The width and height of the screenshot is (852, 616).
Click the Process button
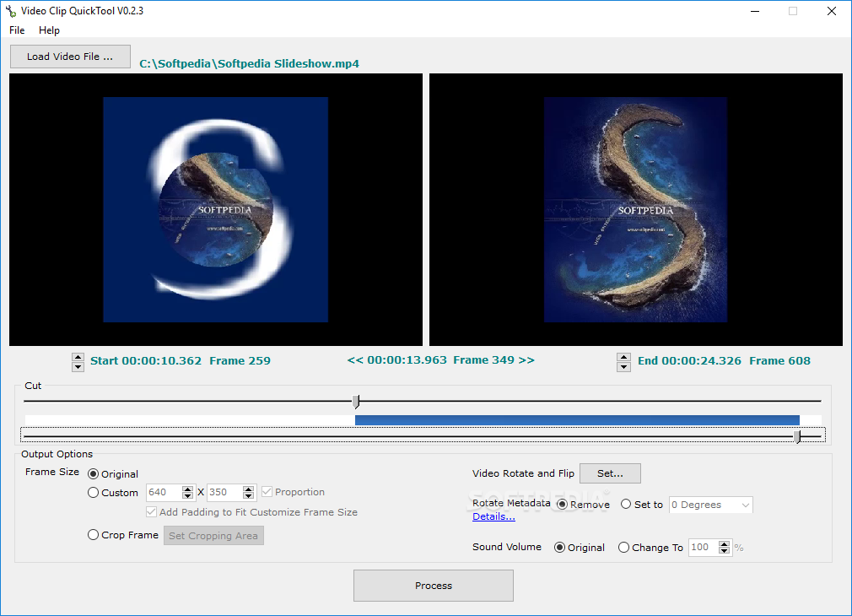coord(434,586)
